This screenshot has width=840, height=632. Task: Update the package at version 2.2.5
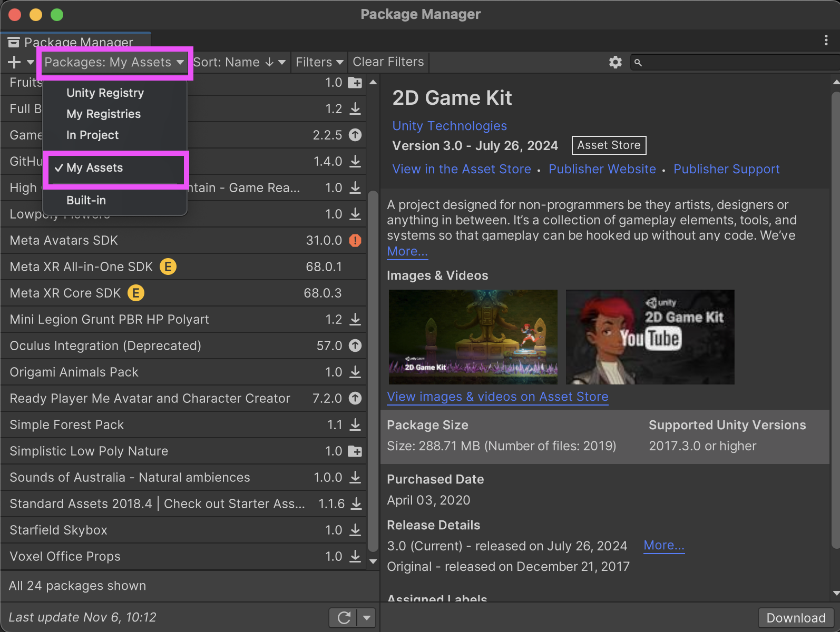(x=356, y=135)
